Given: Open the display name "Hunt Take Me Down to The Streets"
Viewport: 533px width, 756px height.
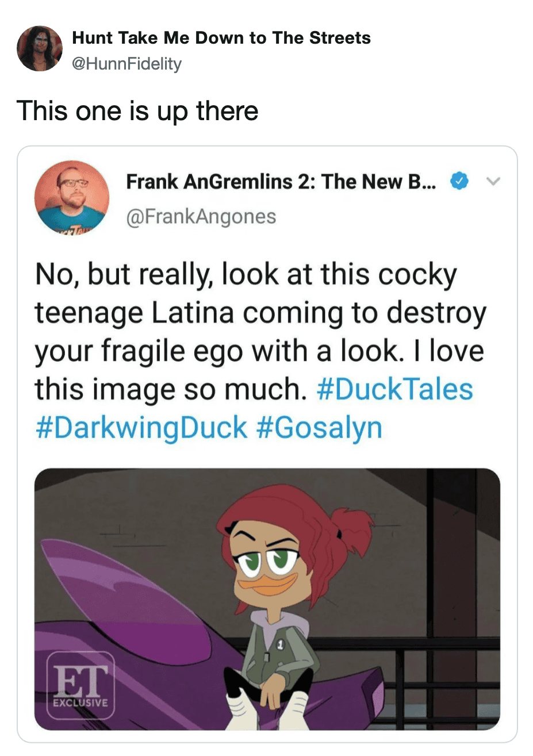Looking at the screenshot, I should (221, 38).
